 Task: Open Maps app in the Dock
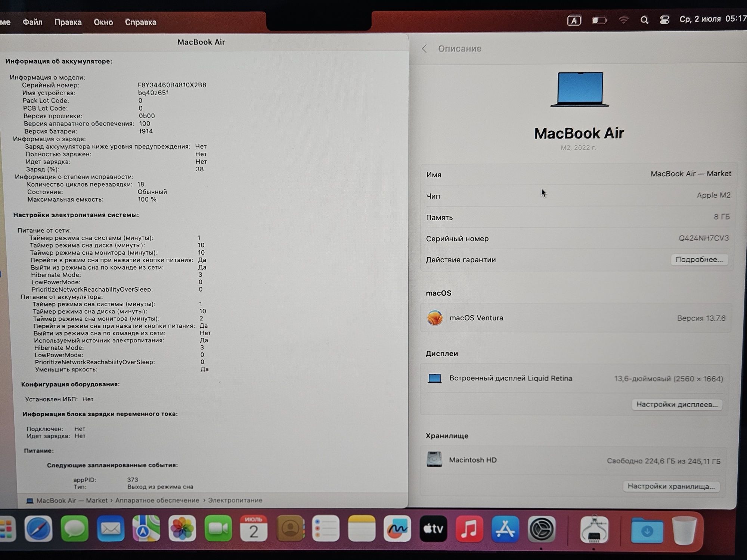(146, 529)
